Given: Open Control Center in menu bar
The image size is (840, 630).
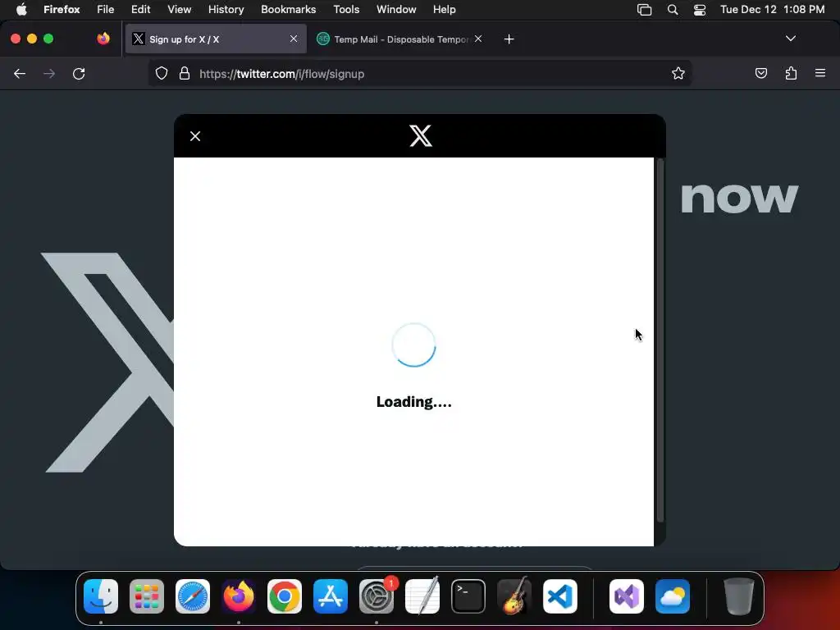Looking at the screenshot, I should 700,10.
